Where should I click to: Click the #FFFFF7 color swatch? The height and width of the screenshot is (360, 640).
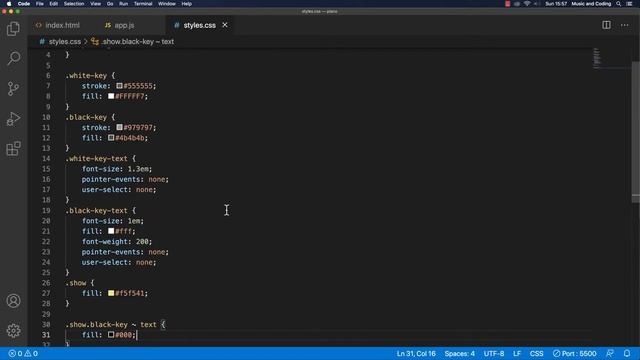tap(111, 96)
